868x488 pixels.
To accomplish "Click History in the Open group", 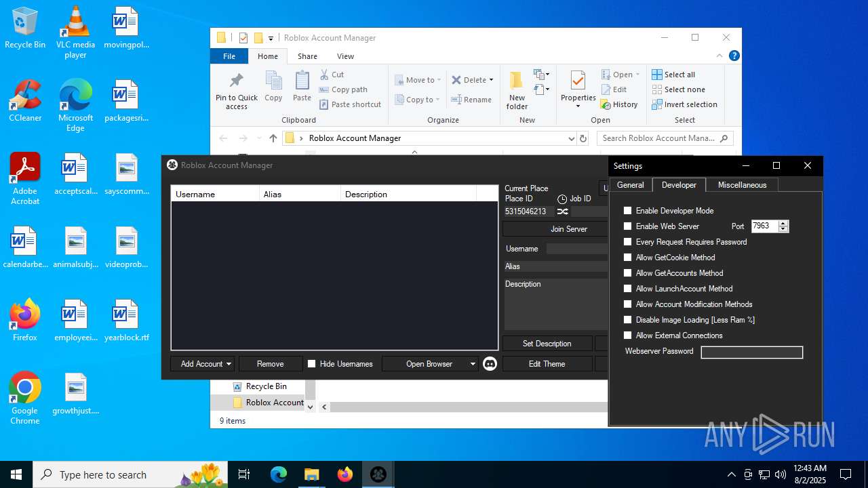I will (619, 104).
